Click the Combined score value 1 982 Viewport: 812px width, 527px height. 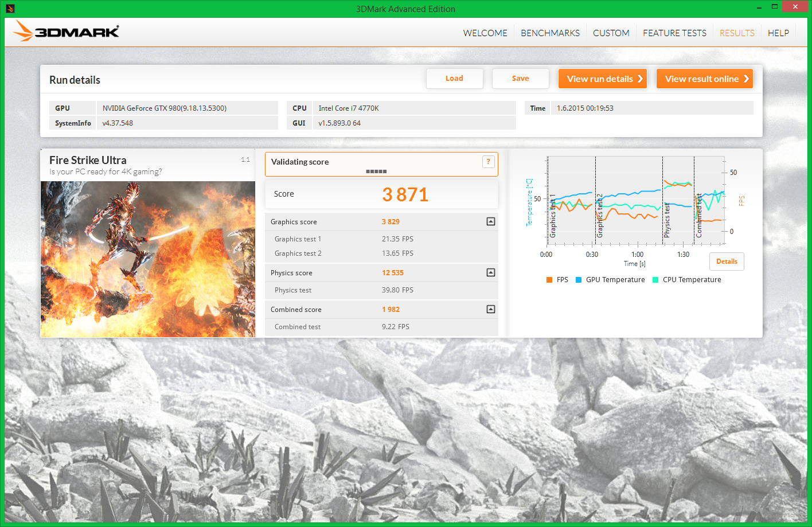click(x=391, y=310)
